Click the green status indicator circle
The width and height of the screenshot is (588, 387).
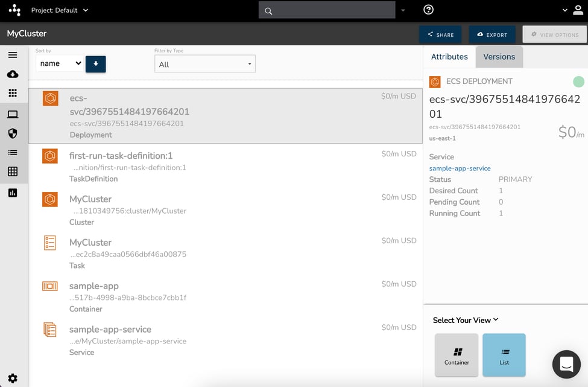pyautogui.click(x=578, y=82)
